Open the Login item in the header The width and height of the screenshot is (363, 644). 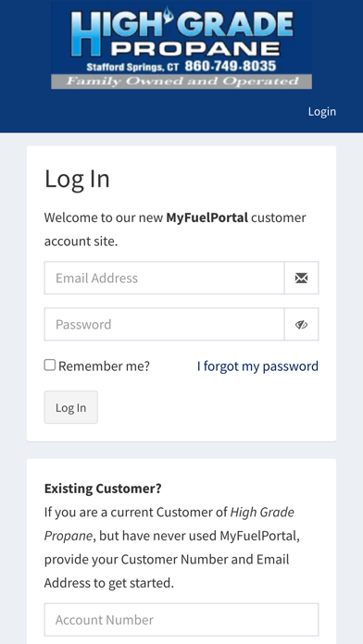click(322, 112)
